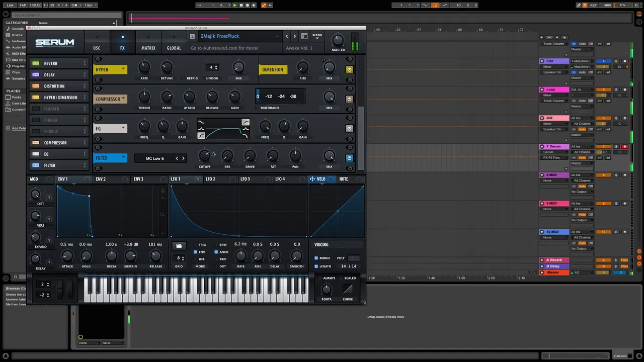Screen dimensions: 644x362
Task: Click the TAP tempo button
Action: 22,5
